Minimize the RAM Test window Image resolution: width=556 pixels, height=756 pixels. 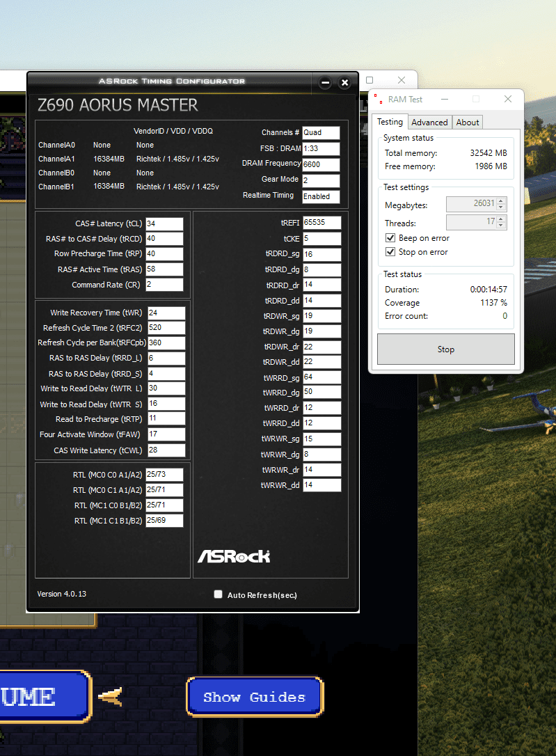(x=445, y=99)
